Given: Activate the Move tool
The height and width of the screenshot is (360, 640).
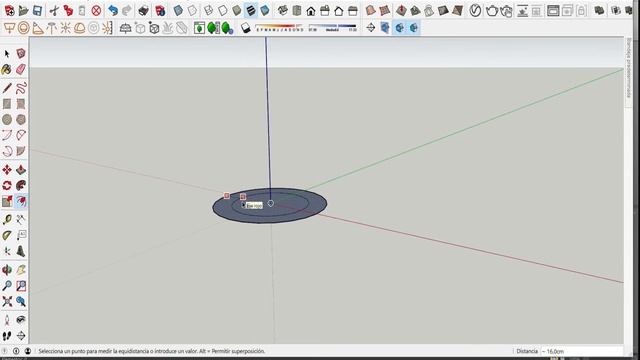Looking at the screenshot, I should tap(7, 169).
